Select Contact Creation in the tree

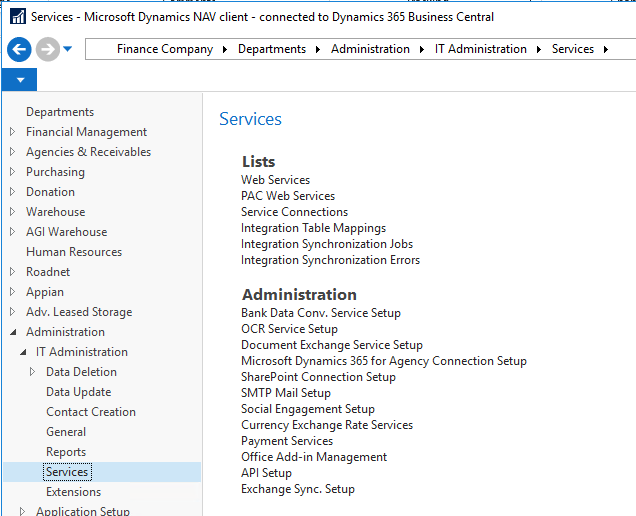91,412
